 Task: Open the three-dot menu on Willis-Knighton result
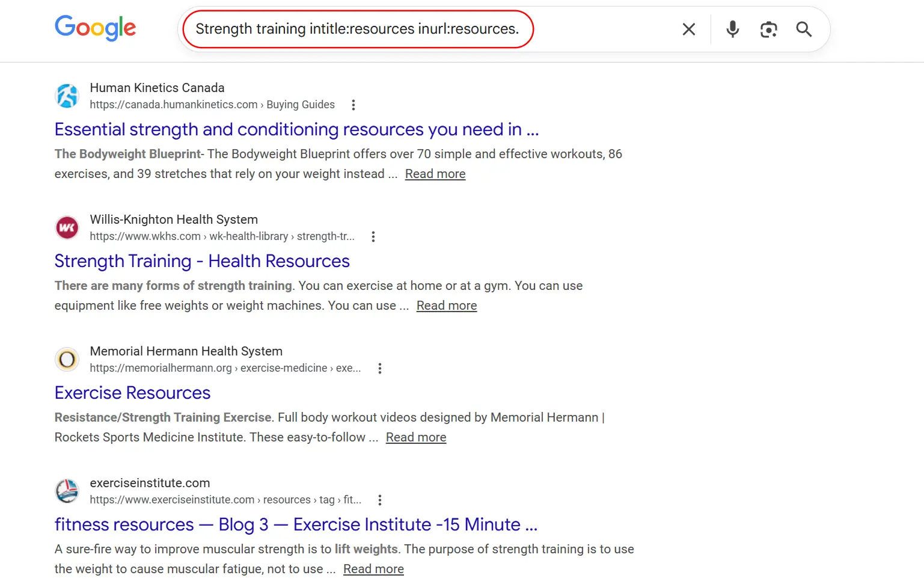373,236
